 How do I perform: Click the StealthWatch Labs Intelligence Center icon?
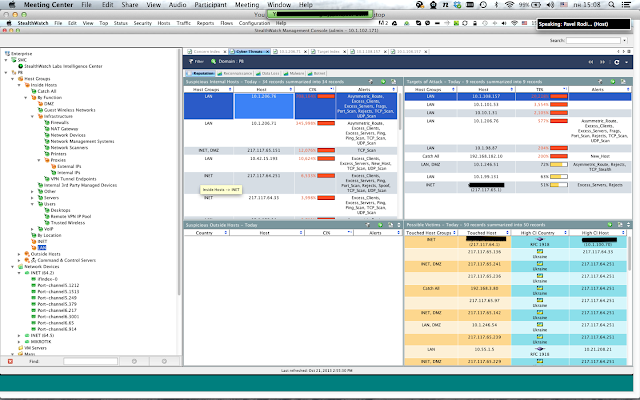point(20,66)
